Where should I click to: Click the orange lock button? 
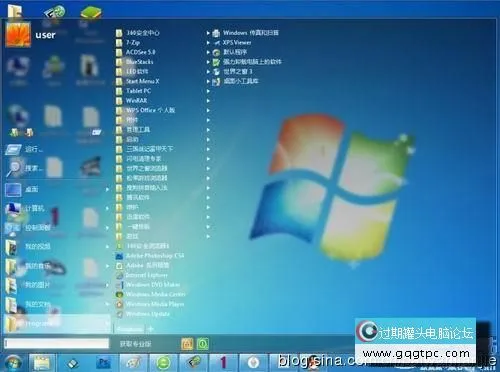tap(187, 344)
